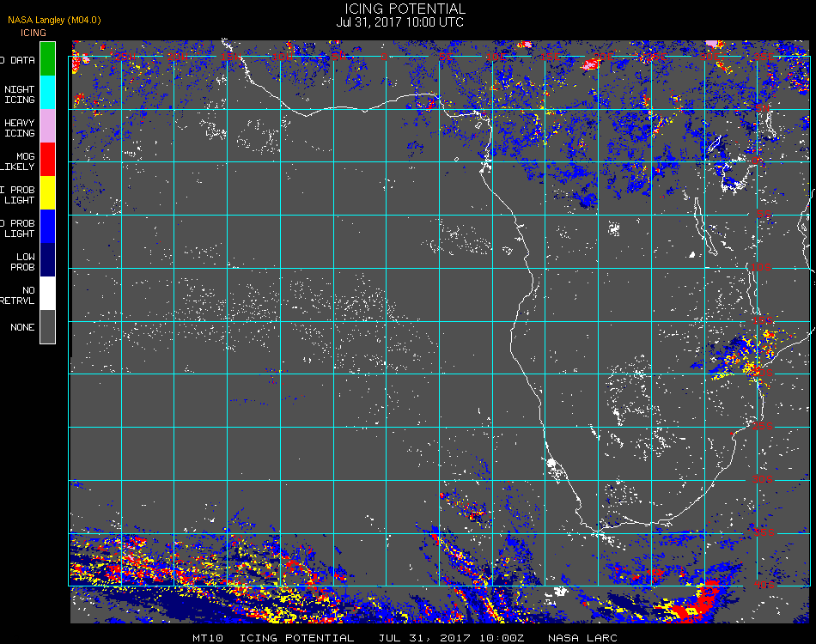Screen dimensions: 816x644
Task: Click the "30E" longitude label
Action: [x=709, y=56]
